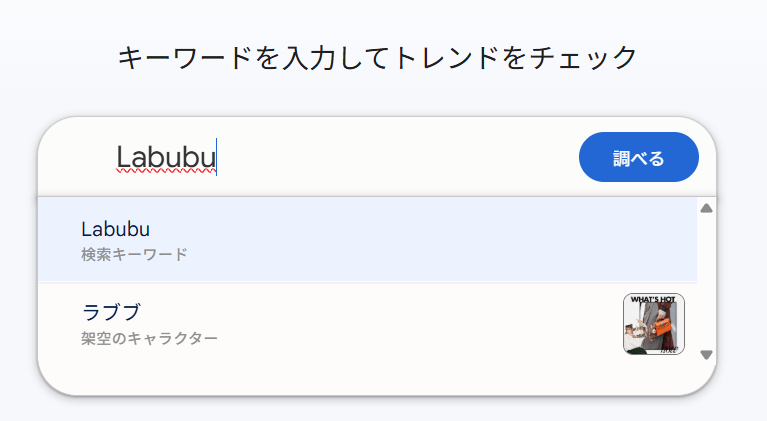Click the katakana title "ラブブ"
Screen dimensions: 767x421
coord(110,311)
